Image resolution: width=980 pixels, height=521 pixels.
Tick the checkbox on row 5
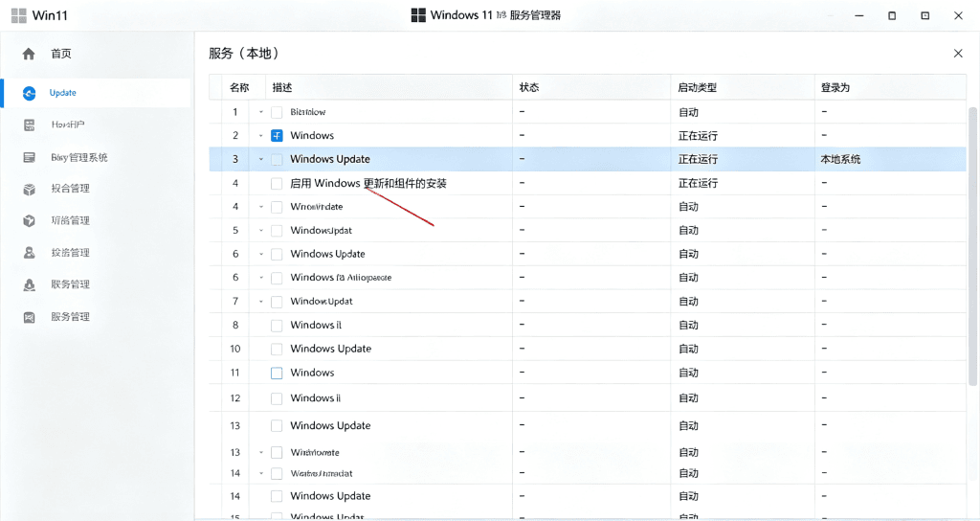click(277, 231)
